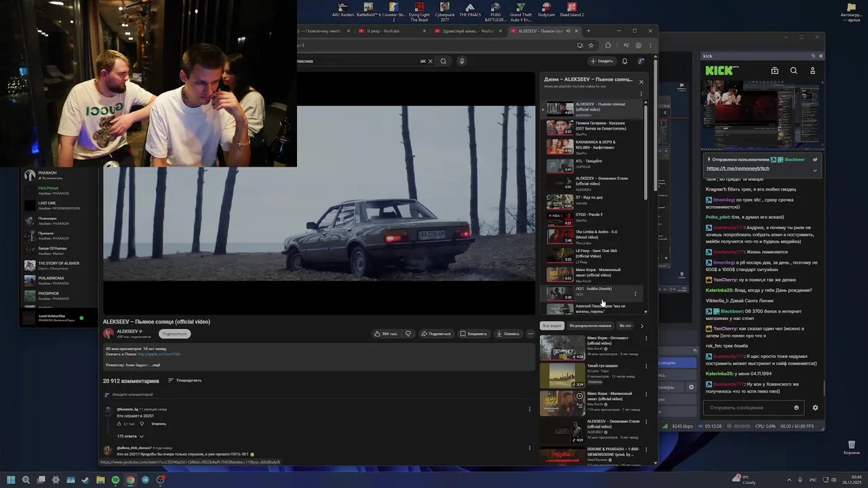The image size is (868, 488).
Task: Open Chrome from the taskbar
Action: [130, 480]
